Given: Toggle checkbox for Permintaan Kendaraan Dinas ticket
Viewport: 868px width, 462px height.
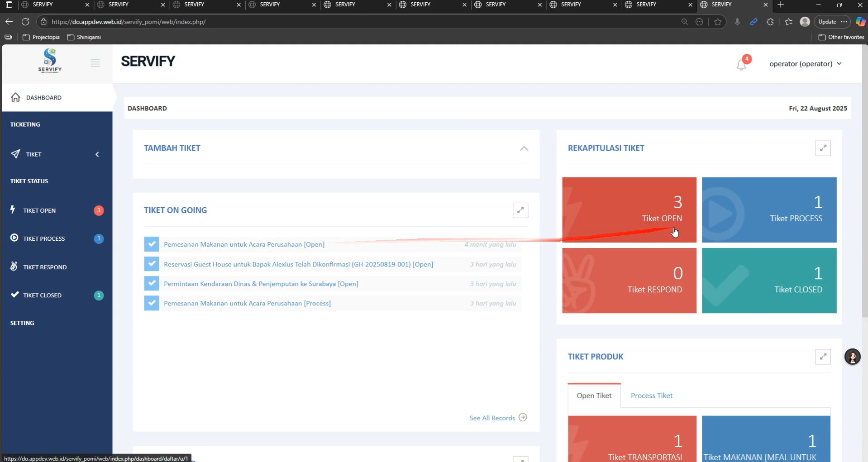Looking at the screenshot, I should pos(152,284).
